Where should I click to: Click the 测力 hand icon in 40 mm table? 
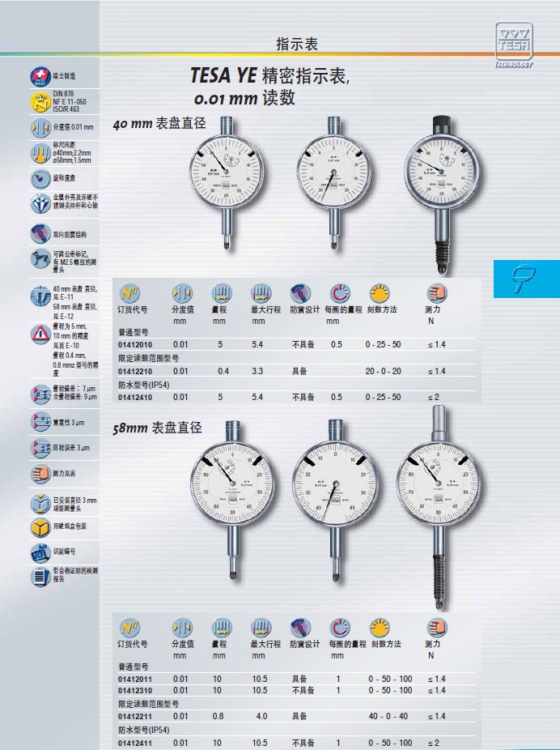click(436, 292)
